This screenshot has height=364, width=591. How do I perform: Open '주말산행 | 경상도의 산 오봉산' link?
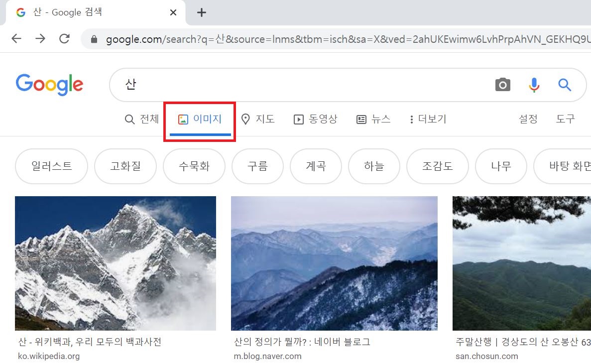[x=523, y=342]
